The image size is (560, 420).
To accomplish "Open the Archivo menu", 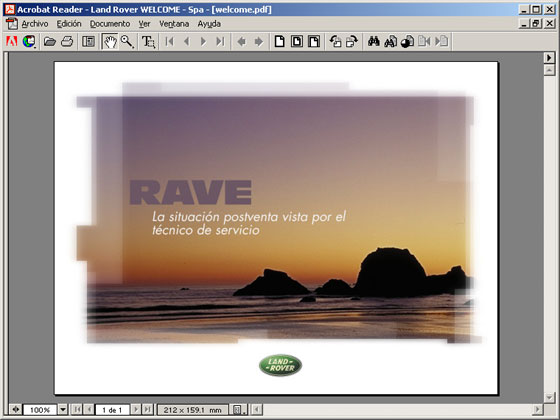I will pyautogui.click(x=35, y=24).
